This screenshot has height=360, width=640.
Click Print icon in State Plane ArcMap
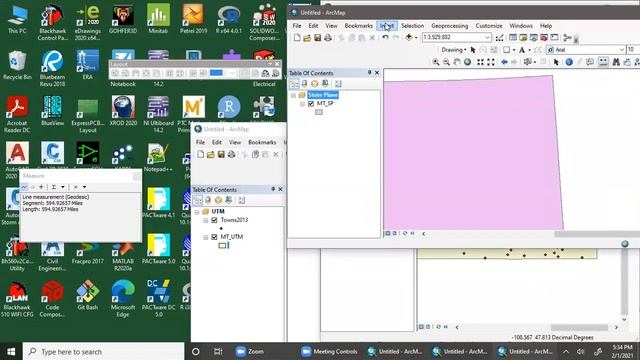[327, 38]
